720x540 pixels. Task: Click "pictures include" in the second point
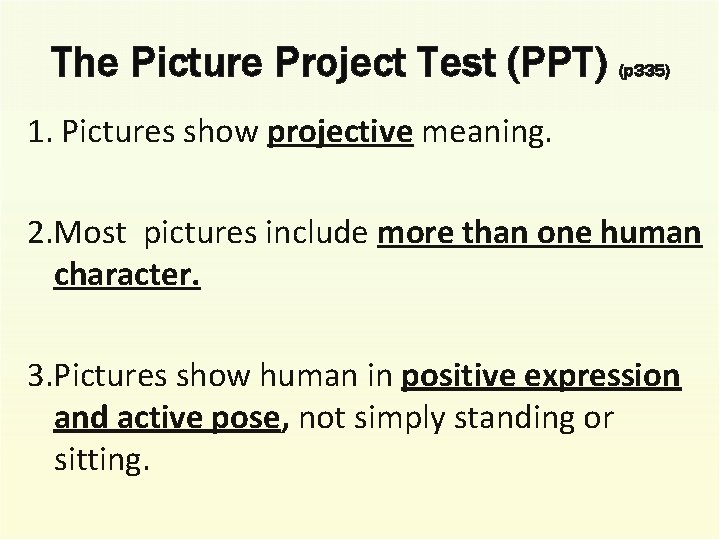(x=257, y=234)
